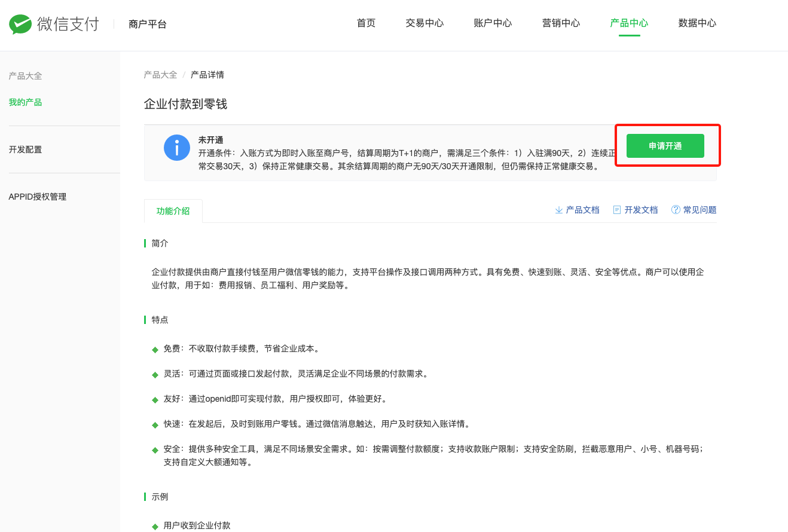Click the download icon next to 产品文档
788x532 pixels.
(559, 210)
